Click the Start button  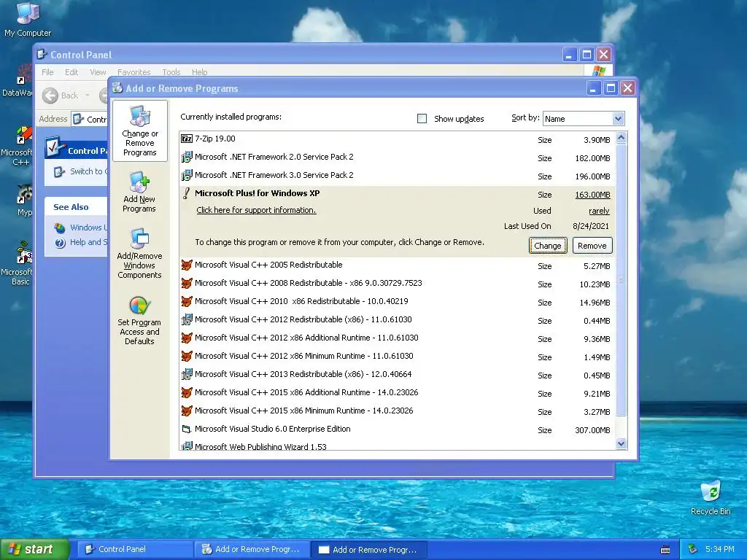point(34,550)
